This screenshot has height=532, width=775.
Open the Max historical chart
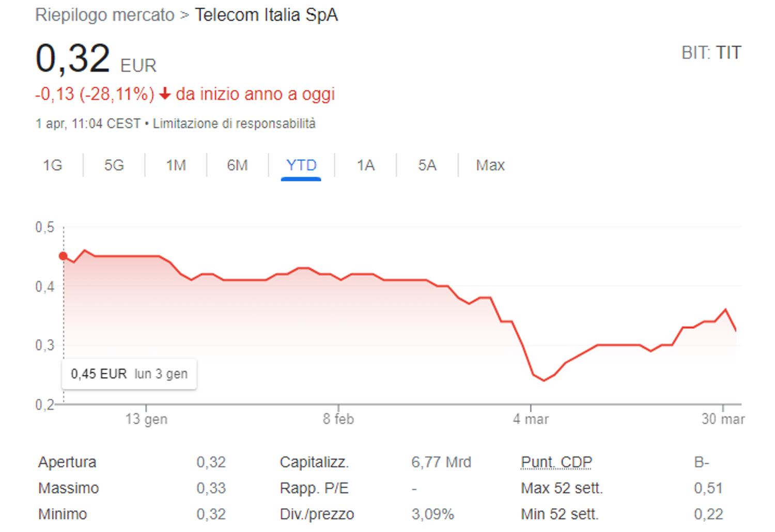(x=490, y=165)
